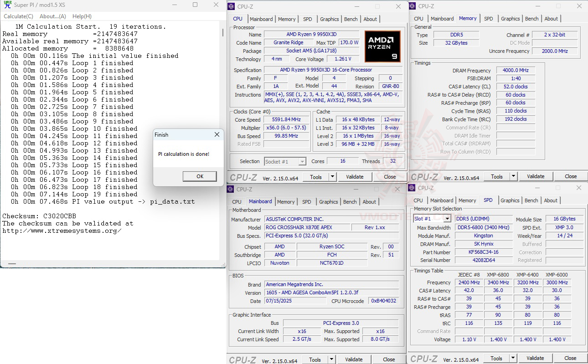The height and width of the screenshot is (364, 588).
Task: Switch to the Graphics tab in CPU-Z
Action: (329, 19)
